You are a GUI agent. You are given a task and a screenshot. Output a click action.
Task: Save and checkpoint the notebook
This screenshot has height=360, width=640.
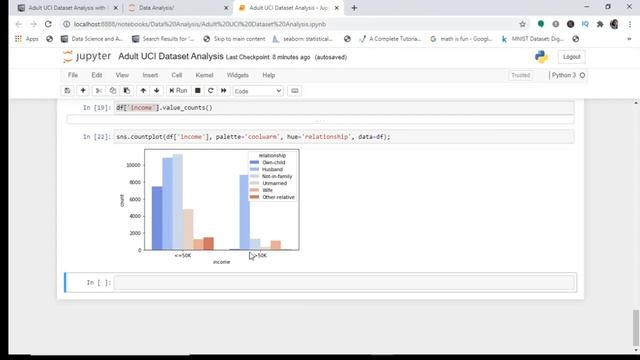pos(67,91)
